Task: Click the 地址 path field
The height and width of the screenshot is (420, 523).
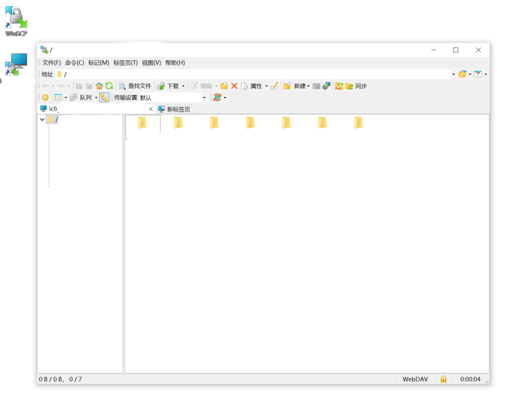Action: click(255, 74)
